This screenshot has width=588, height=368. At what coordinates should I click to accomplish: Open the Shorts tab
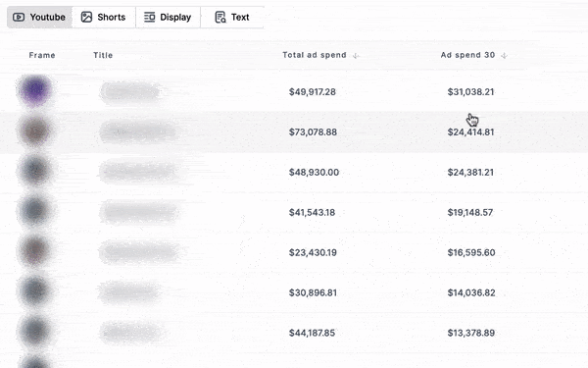coord(104,18)
